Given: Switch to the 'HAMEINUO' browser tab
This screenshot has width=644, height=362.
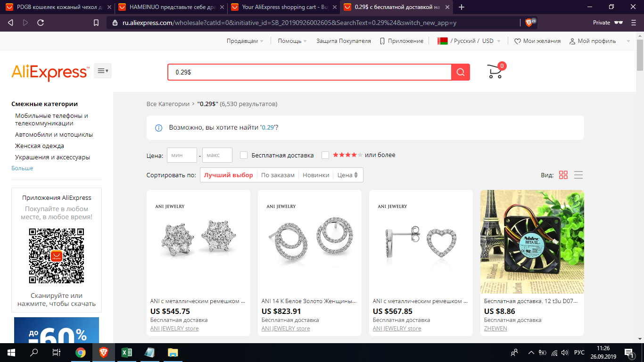Looking at the screenshot, I should click(x=171, y=7).
